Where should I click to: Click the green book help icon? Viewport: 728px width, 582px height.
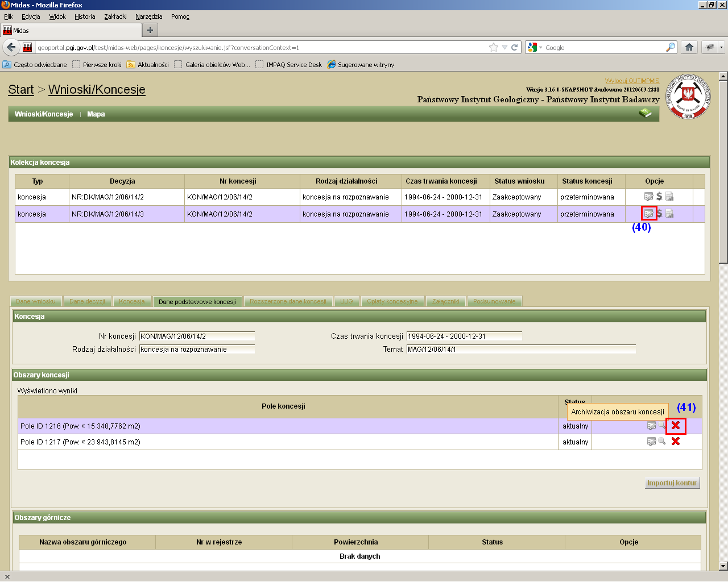[x=645, y=113]
